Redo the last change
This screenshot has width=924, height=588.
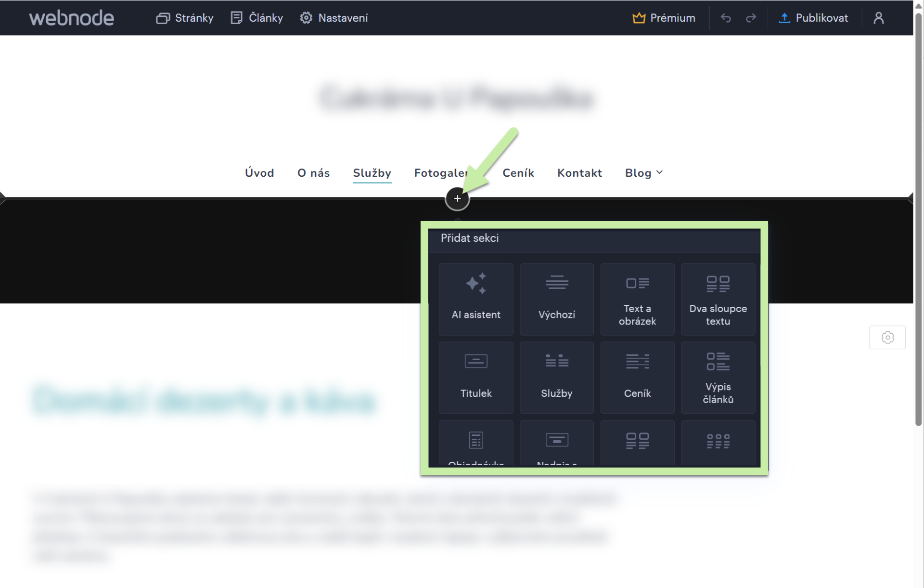point(751,18)
